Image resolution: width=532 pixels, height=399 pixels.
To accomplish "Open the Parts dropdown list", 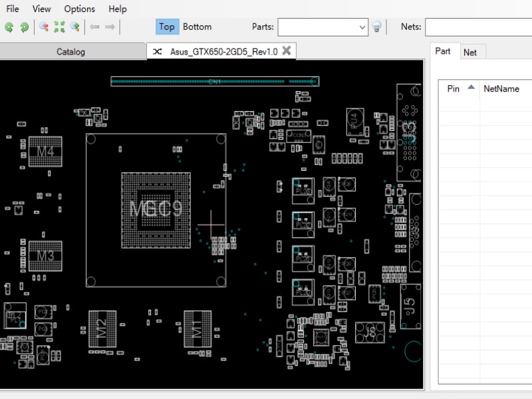I will point(362,27).
